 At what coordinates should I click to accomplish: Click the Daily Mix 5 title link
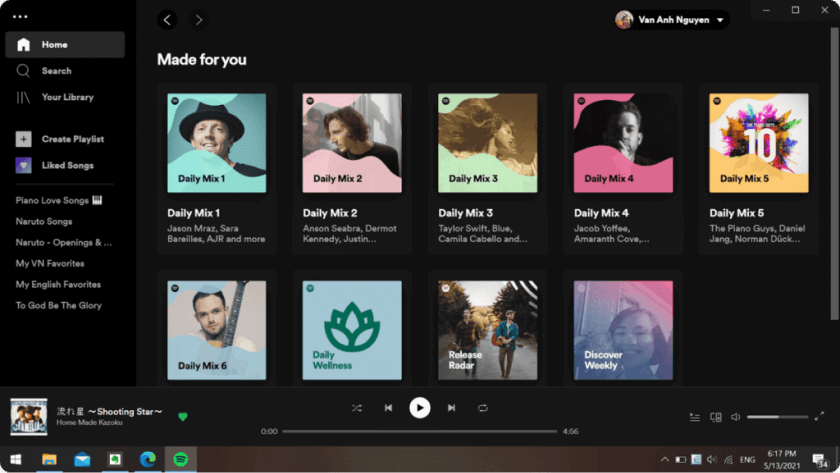[x=737, y=213]
